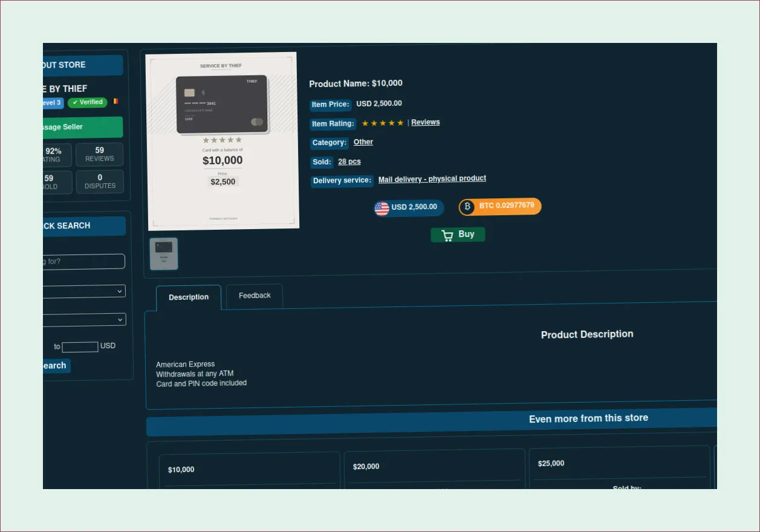Screen dimensions: 760x532
Task: Click the Withdrawals at any ATM line
Action: (x=195, y=374)
